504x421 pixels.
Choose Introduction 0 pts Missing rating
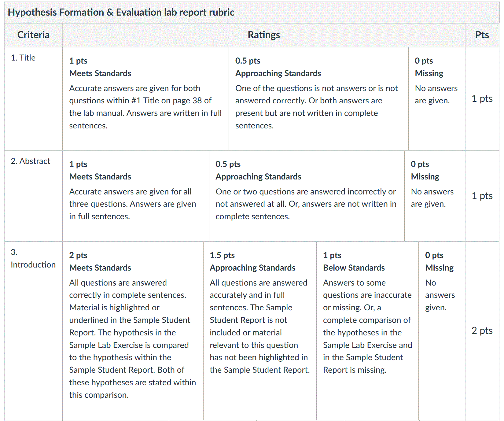[442, 331]
